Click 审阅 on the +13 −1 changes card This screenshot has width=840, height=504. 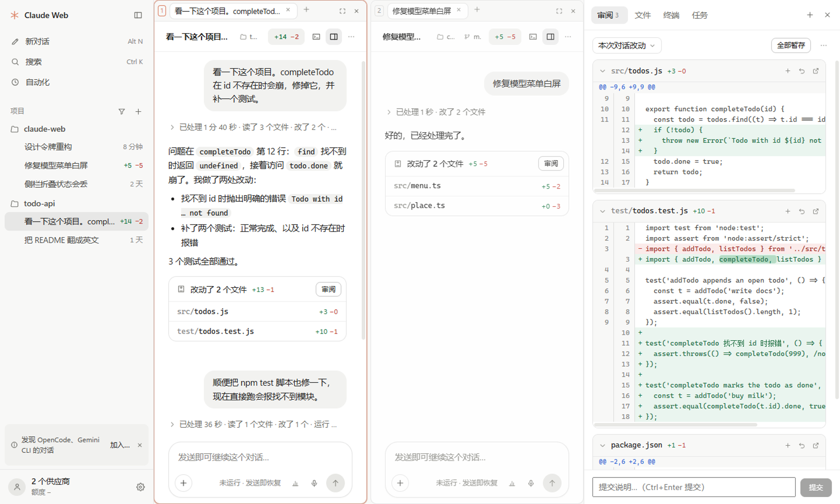click(328, 289)
